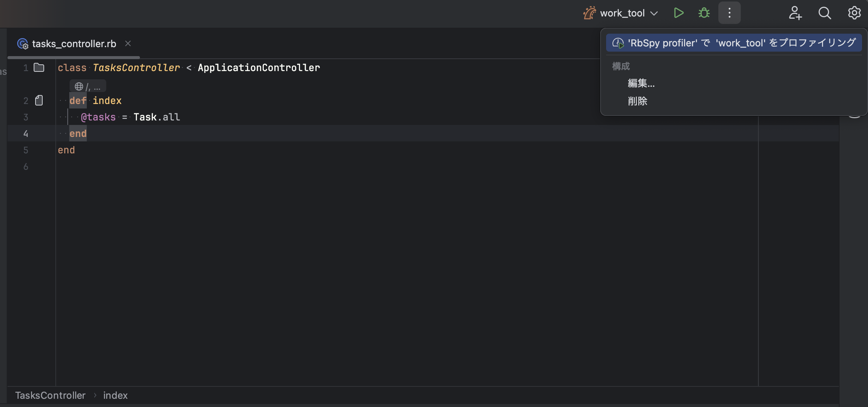868x407 pixels.
Task: Click the vertical three-dots more actions button
Action: click(729, 13)
